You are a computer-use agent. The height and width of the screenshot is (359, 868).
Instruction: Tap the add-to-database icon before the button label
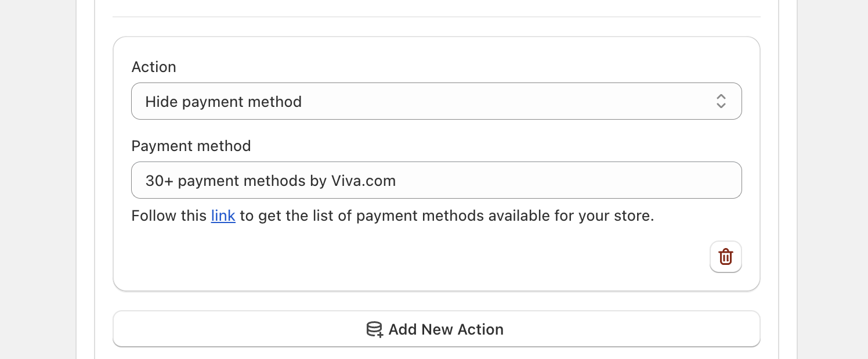pyautogui.click(x=374, y=329)
